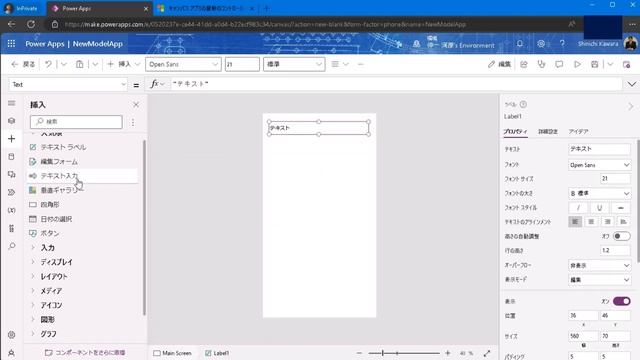Open the Search icon in left rail
The height and width of the screenshot is (360, 640).
click(11, 246)
